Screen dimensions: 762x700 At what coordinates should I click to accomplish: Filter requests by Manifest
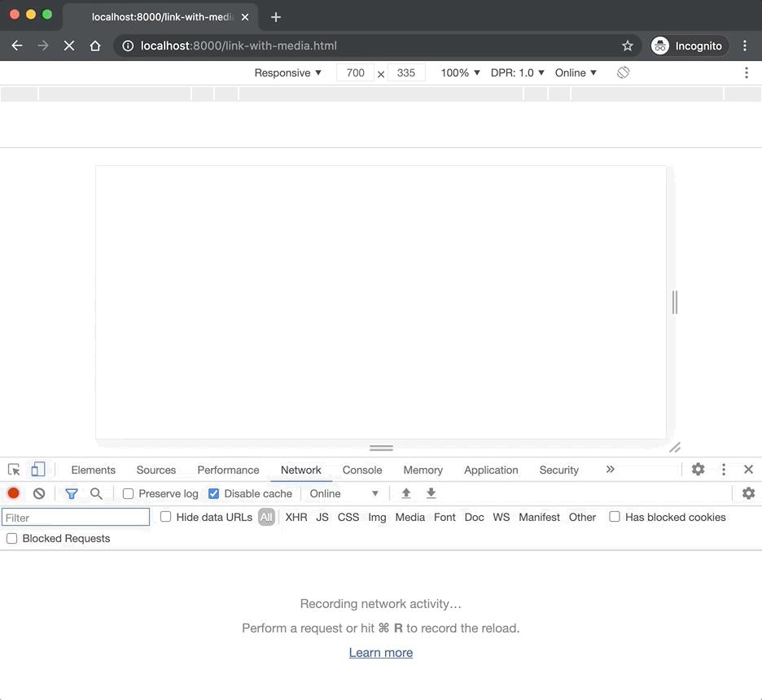tap(539, 517)
